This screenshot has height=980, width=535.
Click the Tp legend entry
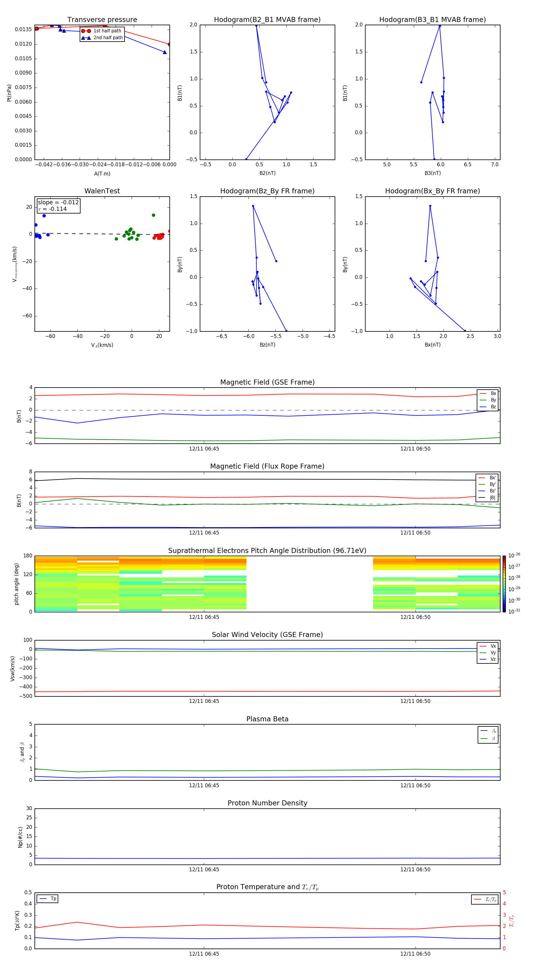(48, 899)
